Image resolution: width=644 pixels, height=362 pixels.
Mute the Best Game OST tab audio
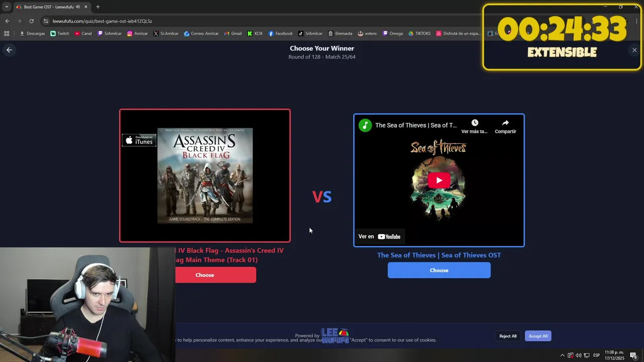[78, 7]
